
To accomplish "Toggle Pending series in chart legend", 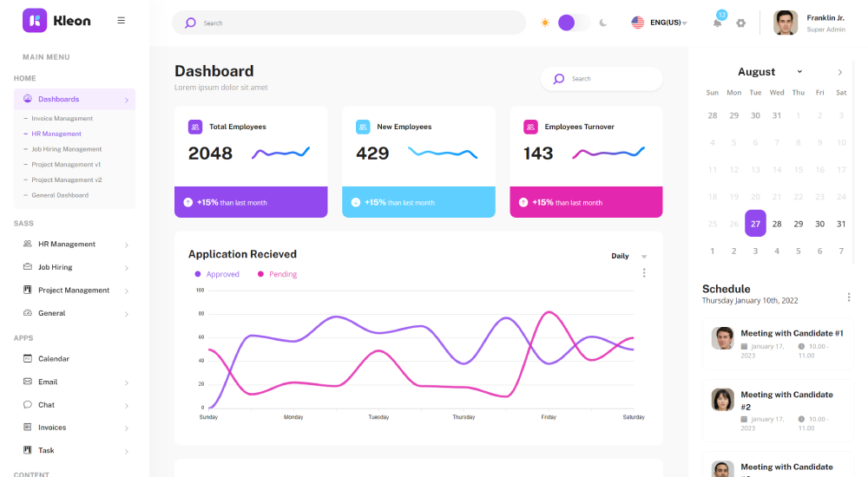I will [x=277, y=274].
